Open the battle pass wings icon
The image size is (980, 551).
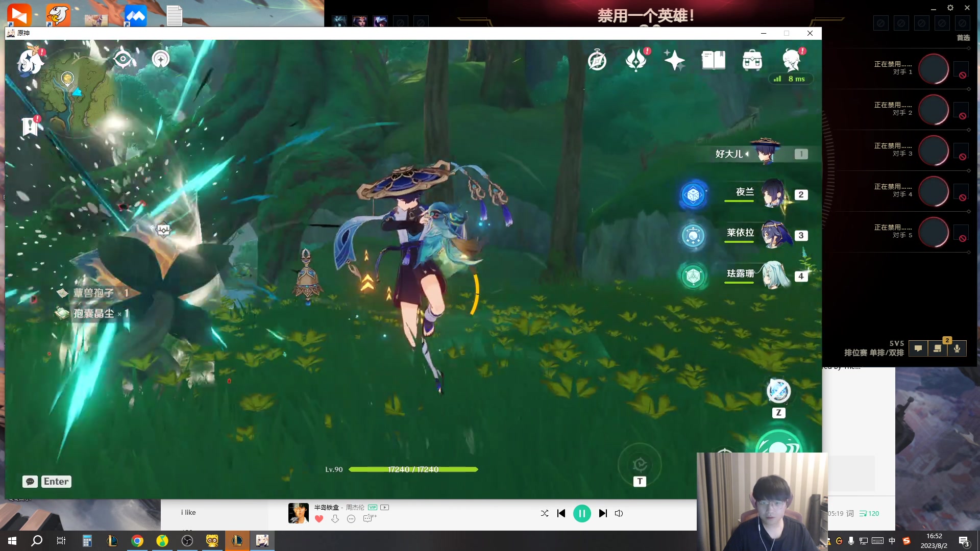click(636, 60)
